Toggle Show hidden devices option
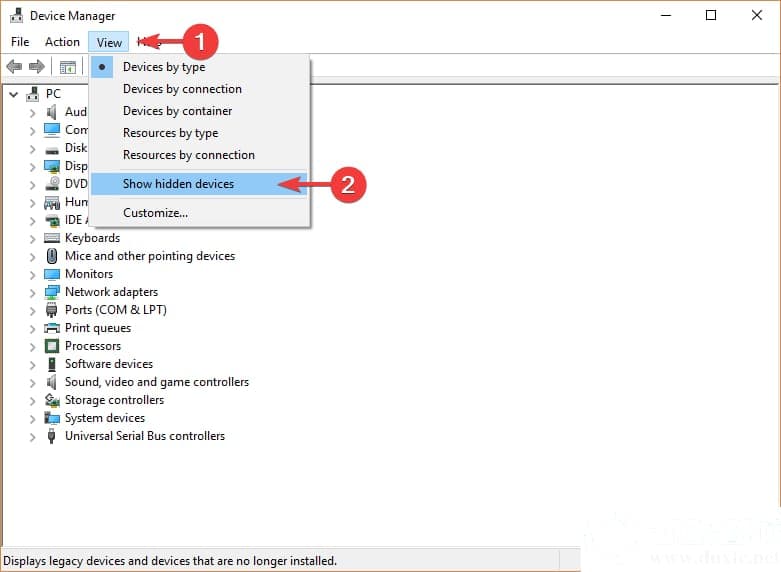The width and height of the screenshot is (781, 572). point(199,184)
